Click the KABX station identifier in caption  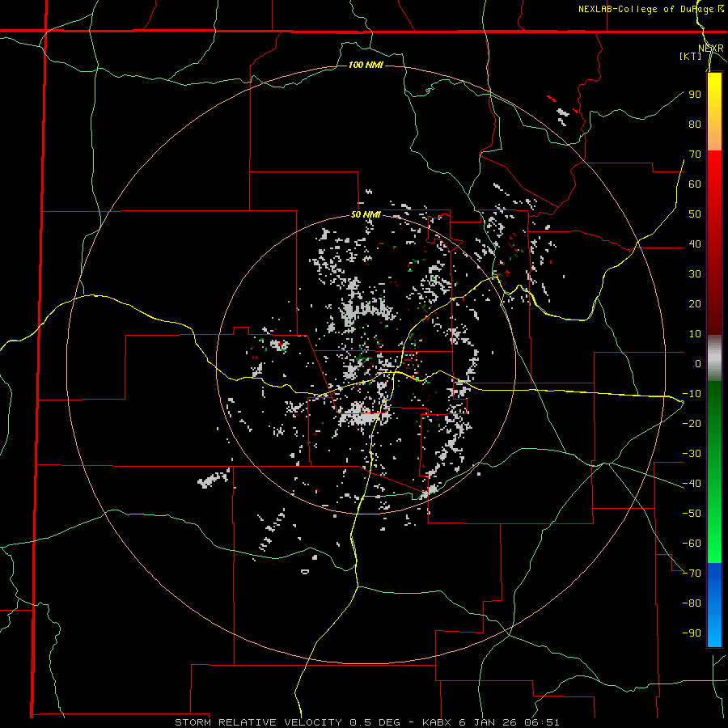coord(438,722)
